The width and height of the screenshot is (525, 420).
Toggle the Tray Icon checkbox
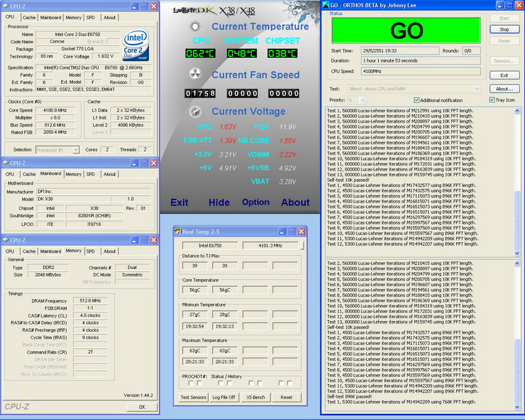[x=492, y=100]
